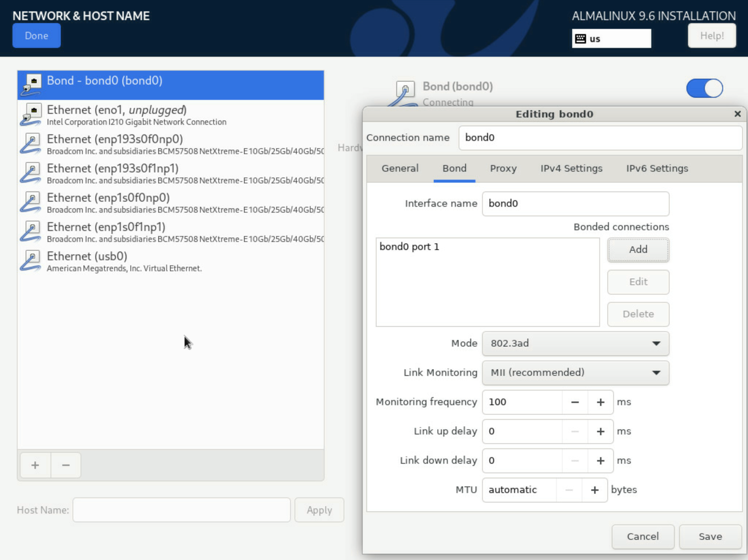Click the enp193s0f0np0 Ethernet icon

[x=31, y=144]
